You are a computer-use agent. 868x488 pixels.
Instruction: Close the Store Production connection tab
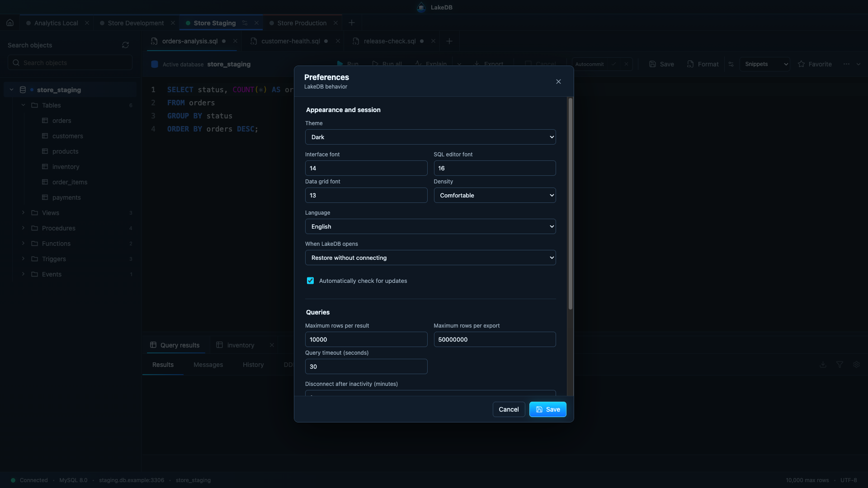tap(335, 23)
